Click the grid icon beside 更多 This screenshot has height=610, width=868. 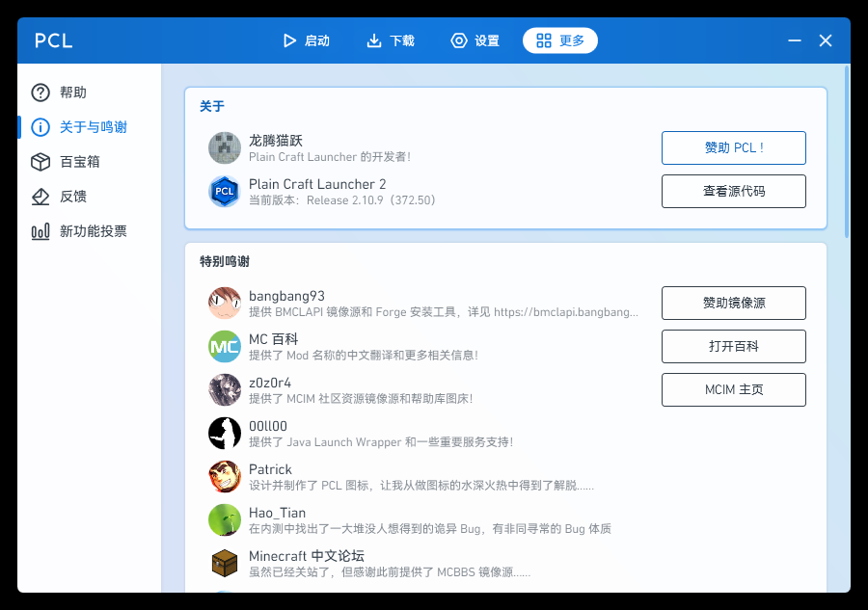[x=544, y=40]
